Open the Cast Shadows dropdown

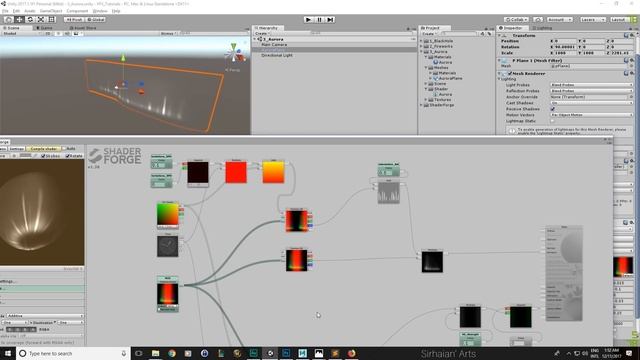591,103
